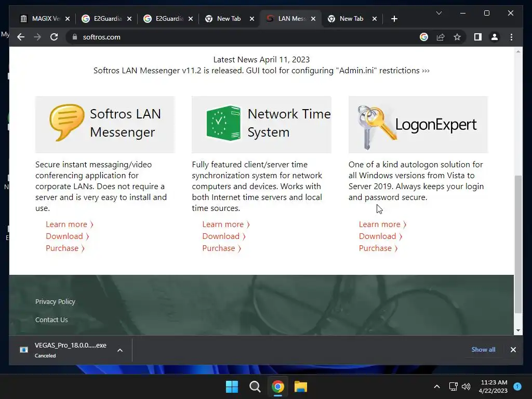This screenshot has width=532, height=399.
Task: Bookmark this tab with star icon
Action: (457, 37)
